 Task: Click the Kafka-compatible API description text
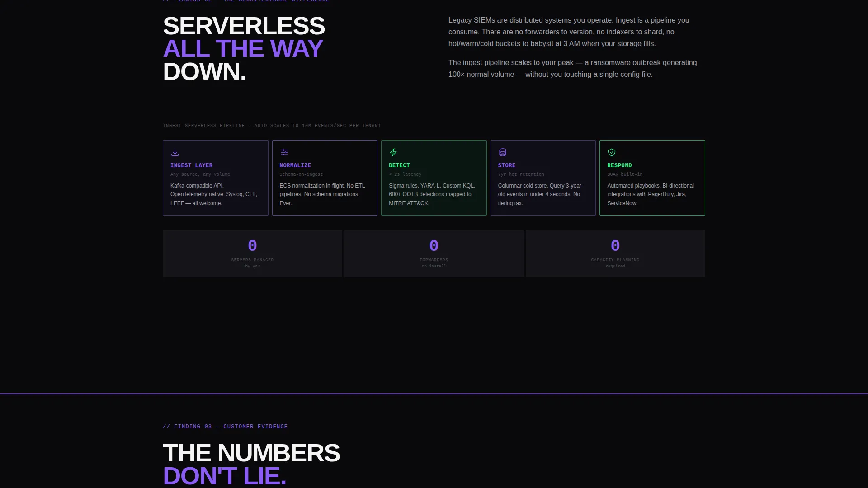[214, 194]
